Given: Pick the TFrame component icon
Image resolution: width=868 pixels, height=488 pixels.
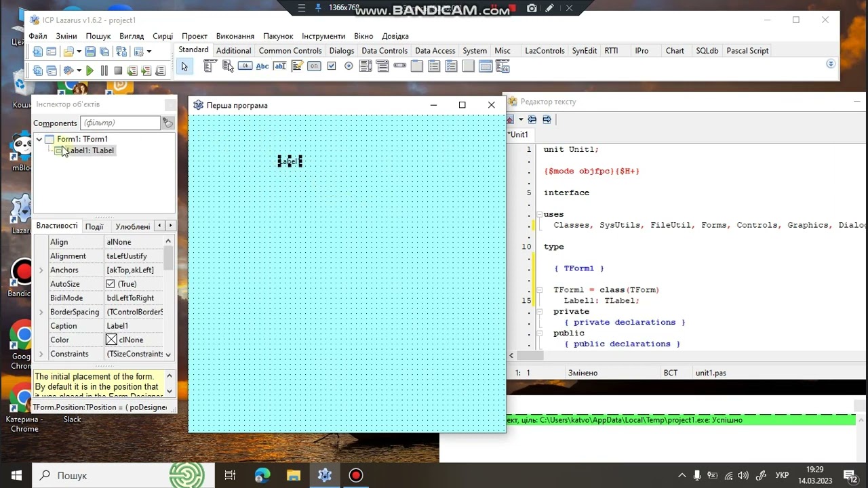Looking at the screenshot, I should click(486, 66).
